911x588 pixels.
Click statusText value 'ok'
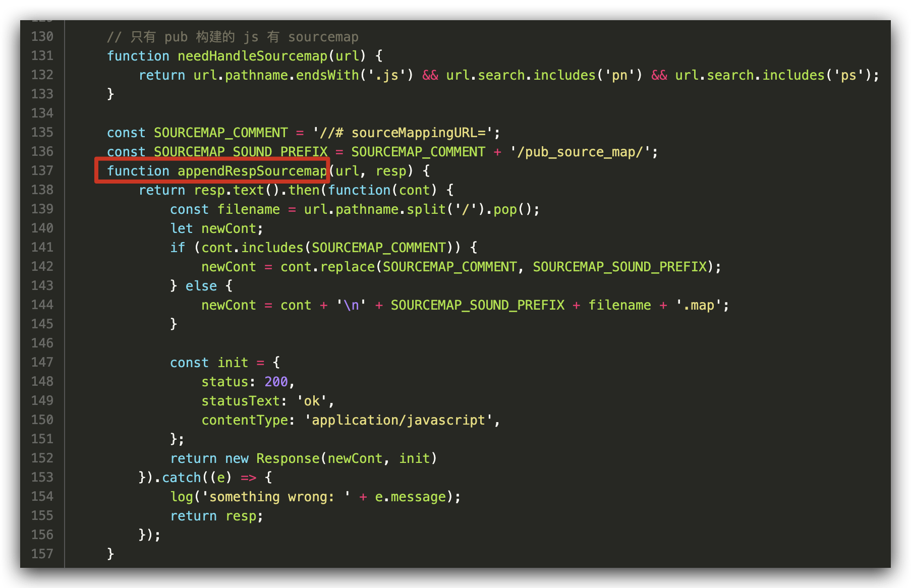(x=312, y=401)
